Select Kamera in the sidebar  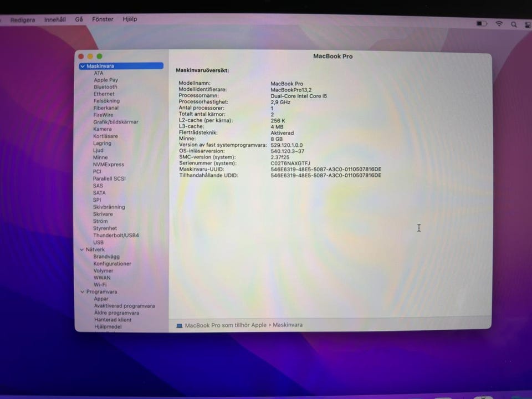(x=103, y=129)
